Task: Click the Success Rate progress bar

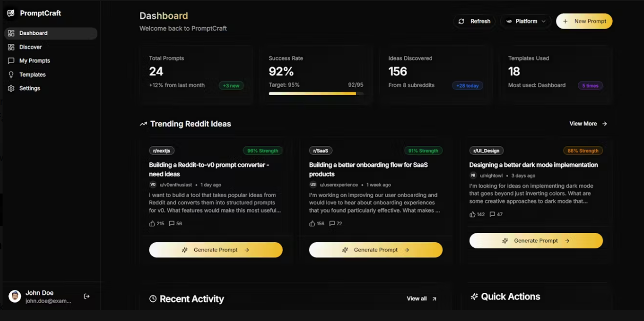Action: point(316,94)
